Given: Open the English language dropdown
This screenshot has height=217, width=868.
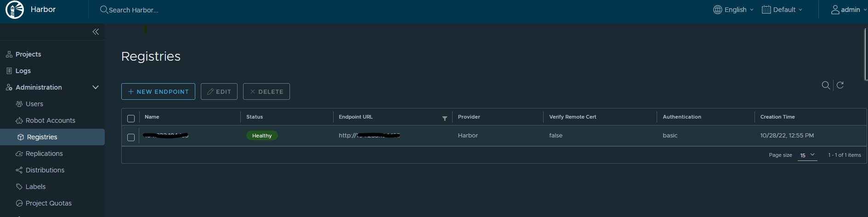Looking at the screenshot, I should 734,10.
